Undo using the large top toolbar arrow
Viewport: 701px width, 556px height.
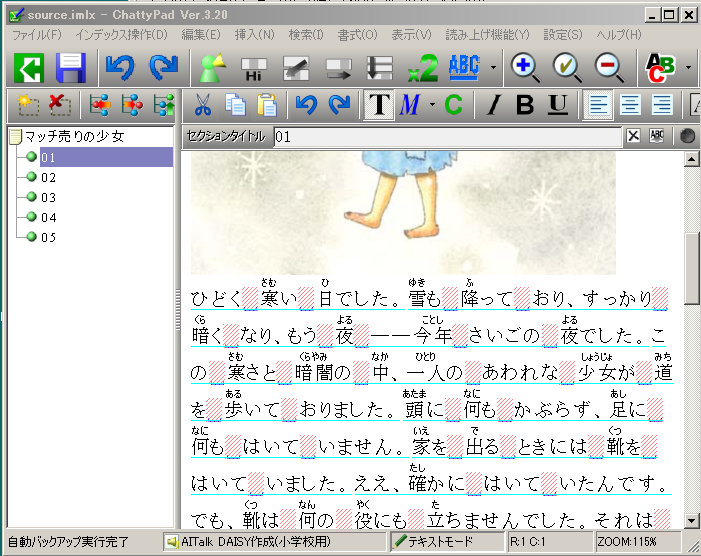[x=120, y=68]
